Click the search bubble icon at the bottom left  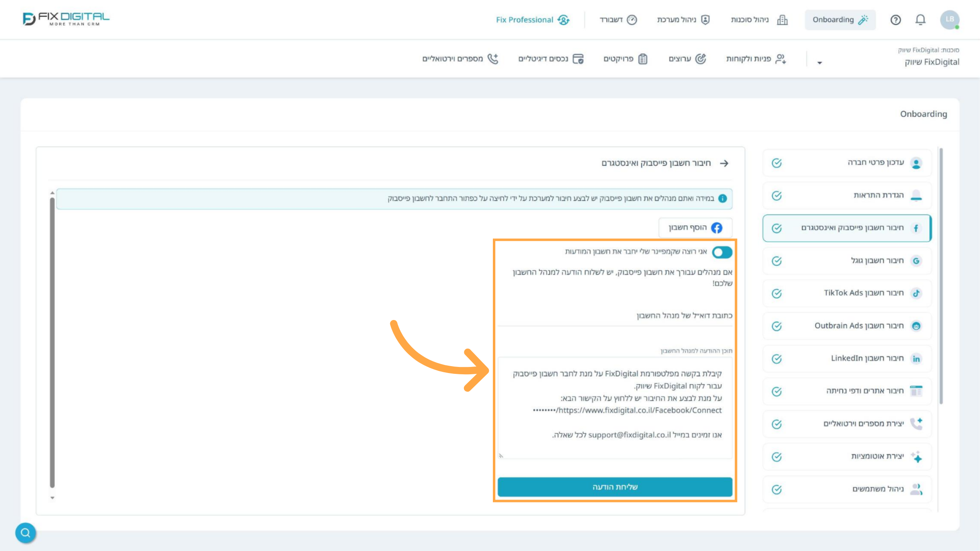pos(25,533)
